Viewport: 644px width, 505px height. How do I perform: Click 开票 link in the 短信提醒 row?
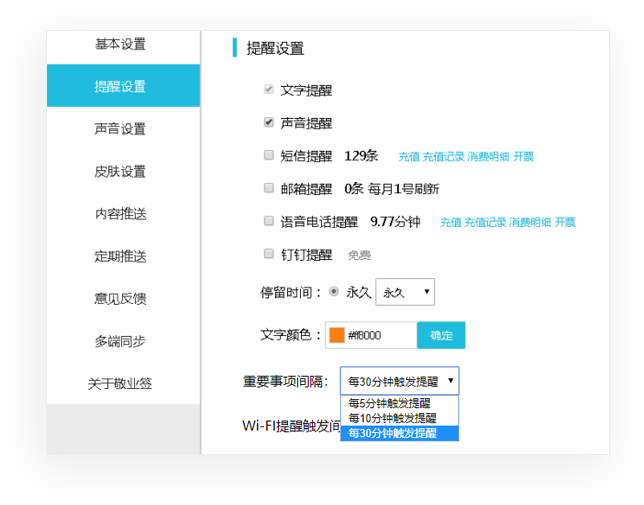tap(524, 156)
